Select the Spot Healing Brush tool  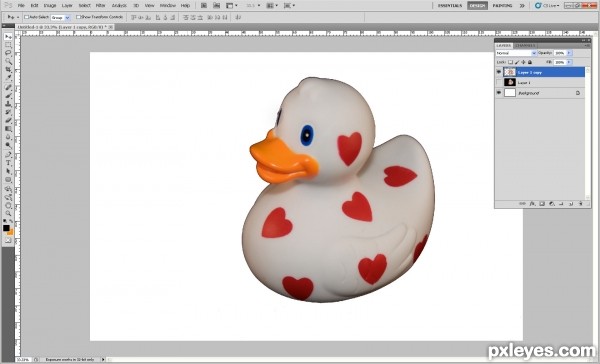[8, 88]
